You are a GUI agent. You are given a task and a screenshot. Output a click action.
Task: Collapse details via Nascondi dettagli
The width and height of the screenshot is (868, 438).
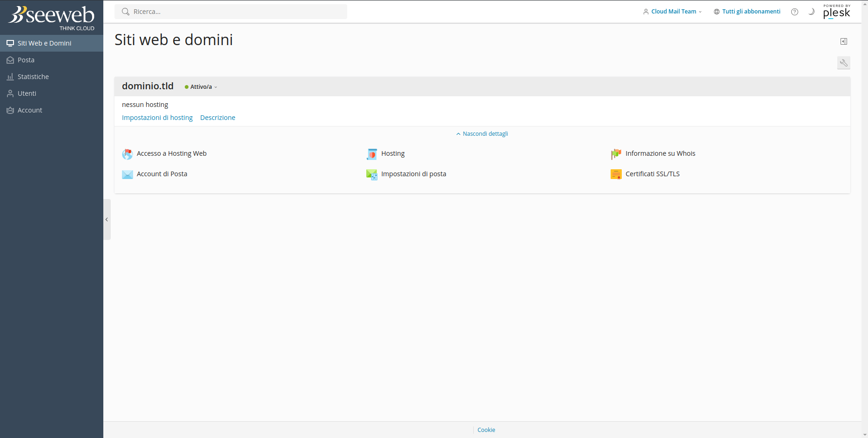[482, 134]
